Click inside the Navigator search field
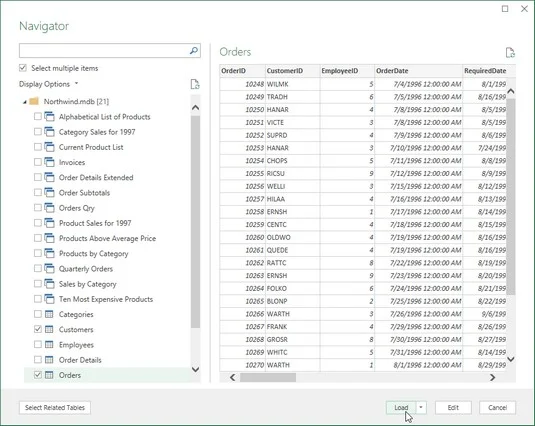The image size is (535, 426). pyautogui.click(x=103, y=51)
